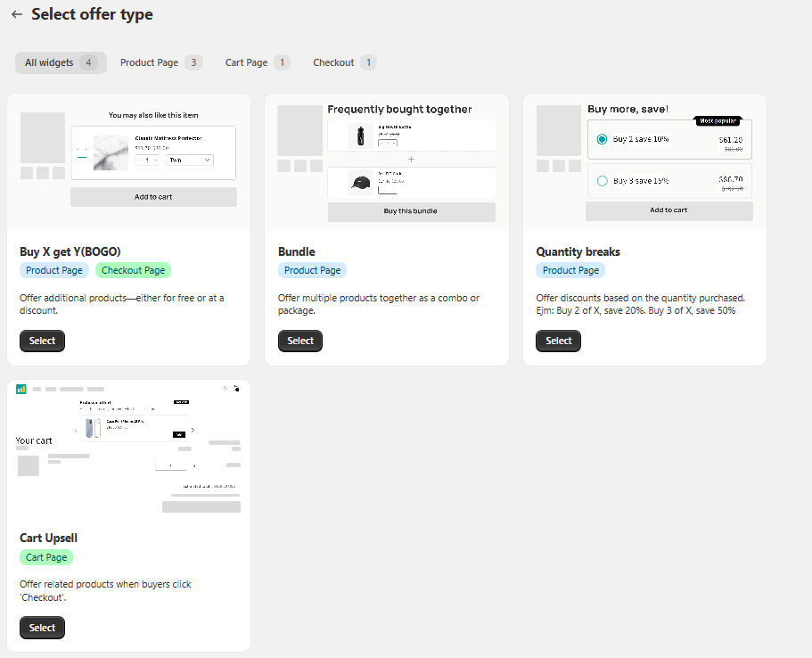Click the left carousel arrow in Cart Upsell preview

tap(76, 431)
